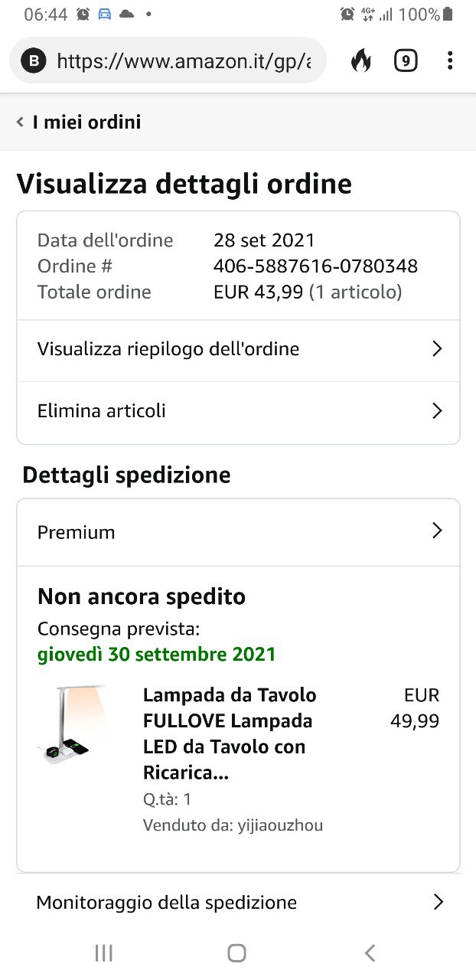Go back to I miei ordini
The image size is (476, 980).
coord(86,122)
